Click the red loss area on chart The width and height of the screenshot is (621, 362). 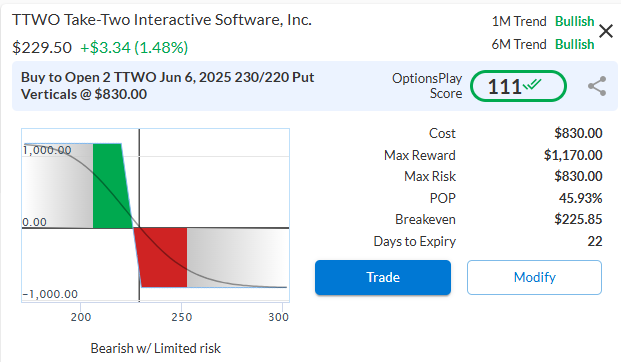pos(162,257)
